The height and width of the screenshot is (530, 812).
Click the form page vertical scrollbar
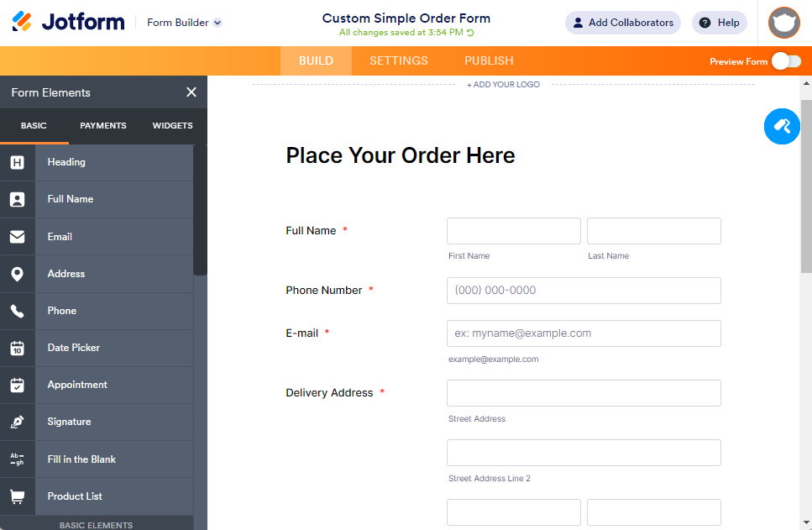[806, 186]
